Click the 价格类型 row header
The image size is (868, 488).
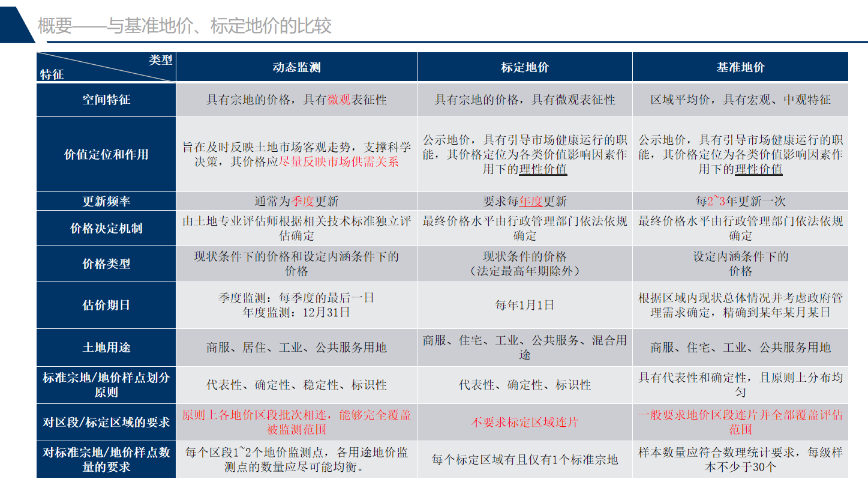[106, 264]
